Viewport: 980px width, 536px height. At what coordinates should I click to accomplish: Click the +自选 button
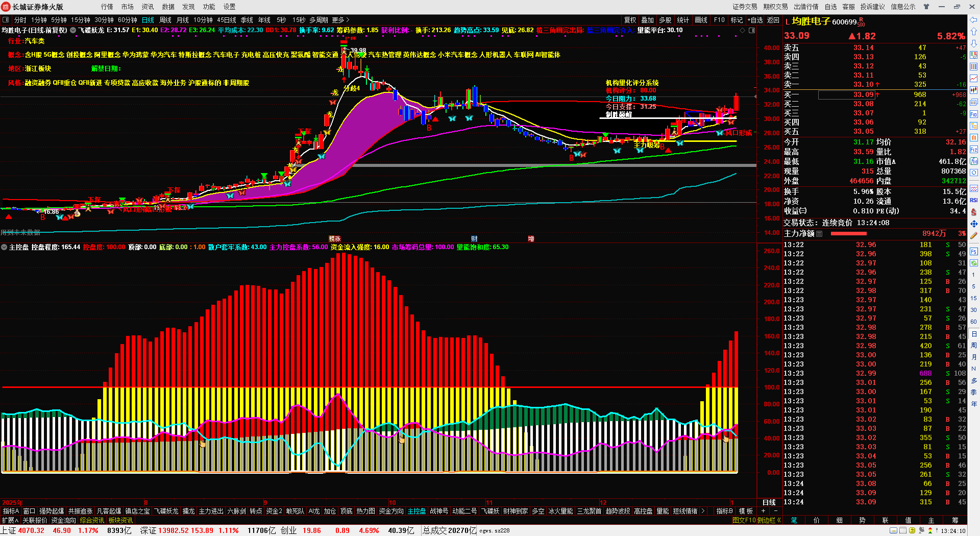pyautogui.click(x=755, y=20)
